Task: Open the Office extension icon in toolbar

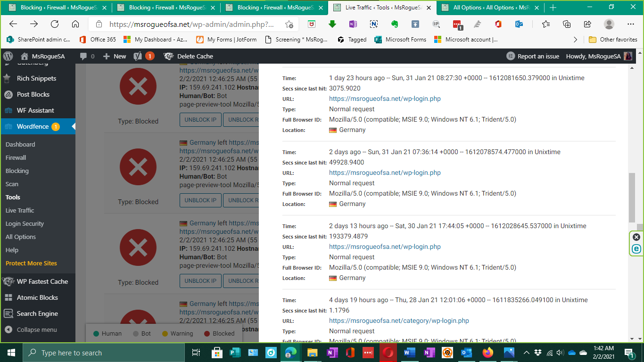Action: [498, 25]
